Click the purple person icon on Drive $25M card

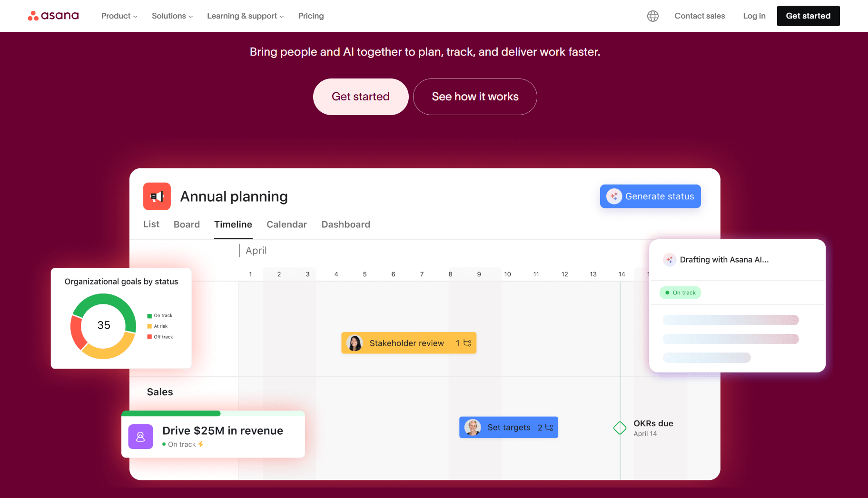(x=140, y=436)
